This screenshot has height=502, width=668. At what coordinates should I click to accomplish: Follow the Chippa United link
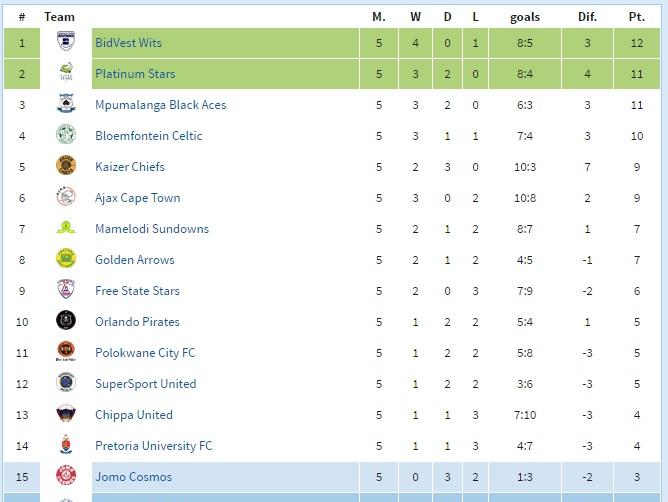coord(134,415)
